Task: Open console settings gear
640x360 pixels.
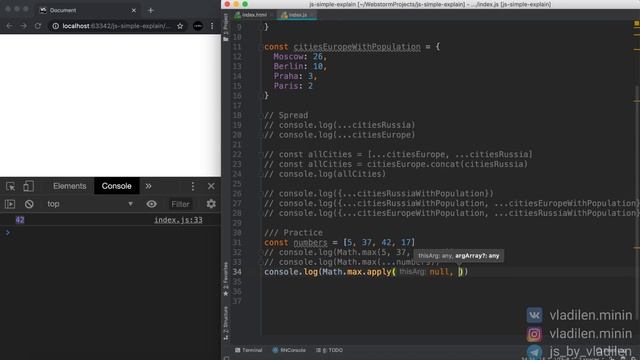Action: click(x=211, y=204)
